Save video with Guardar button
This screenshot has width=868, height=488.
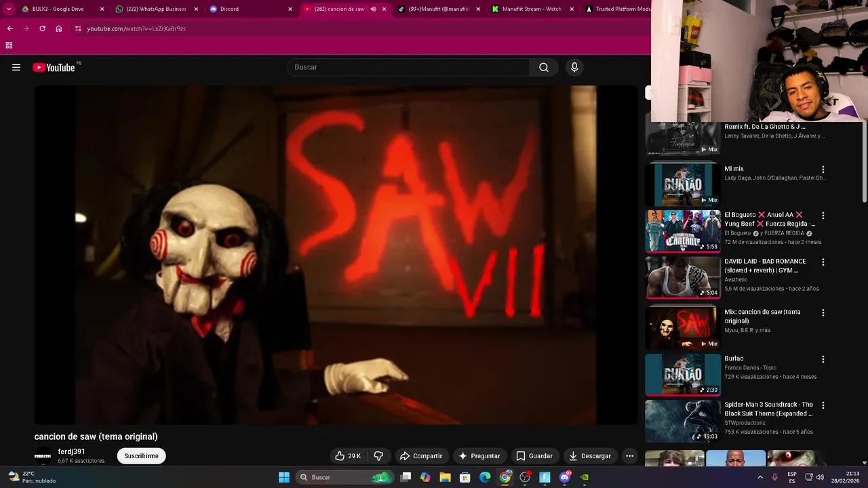534,456
